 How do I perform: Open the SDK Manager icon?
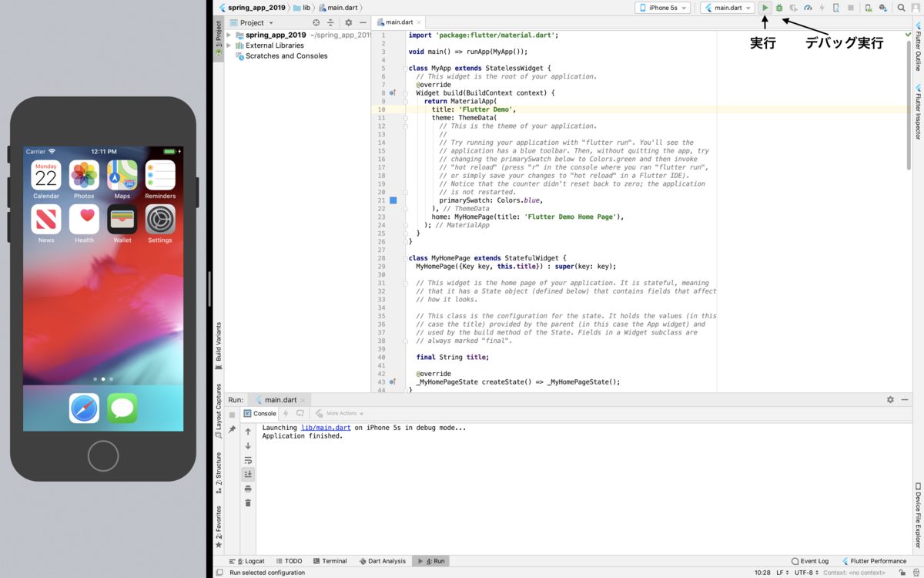[882, 8]
